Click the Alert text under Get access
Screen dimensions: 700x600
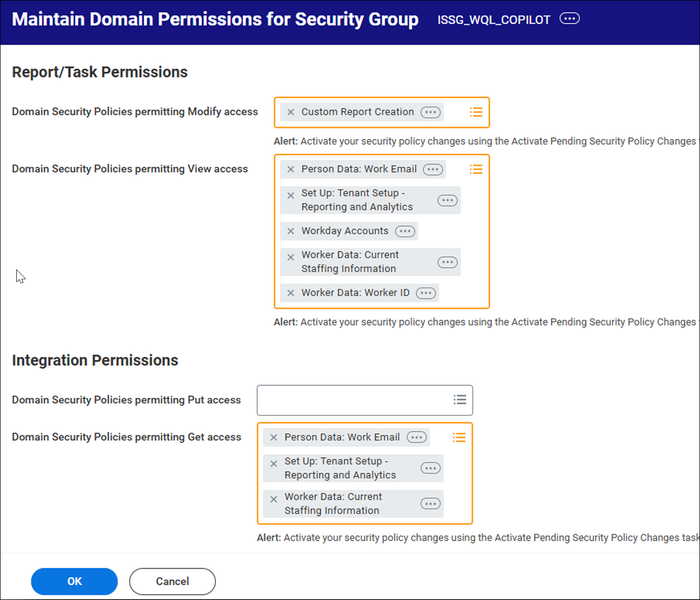point(478,538)
